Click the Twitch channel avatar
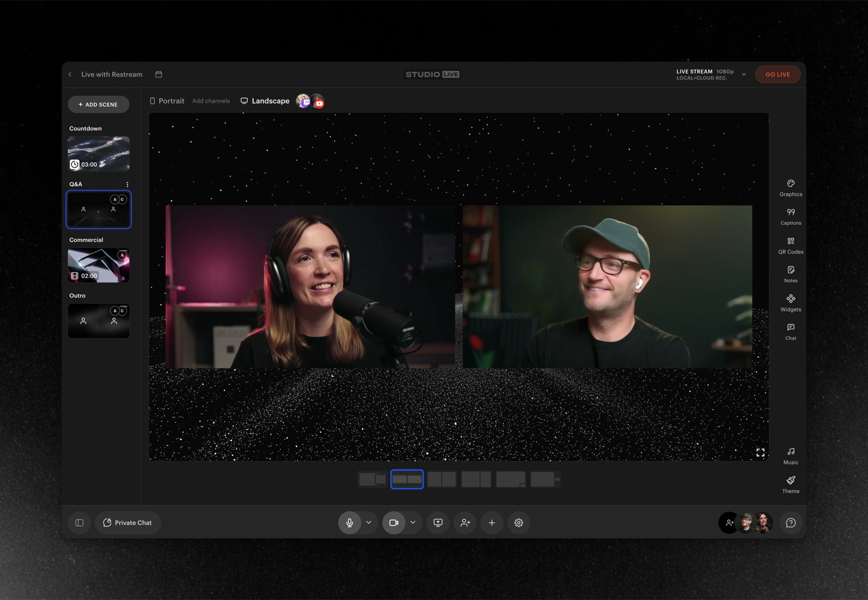868x600 pixels. pyautogui.click(x=303, y=101)
